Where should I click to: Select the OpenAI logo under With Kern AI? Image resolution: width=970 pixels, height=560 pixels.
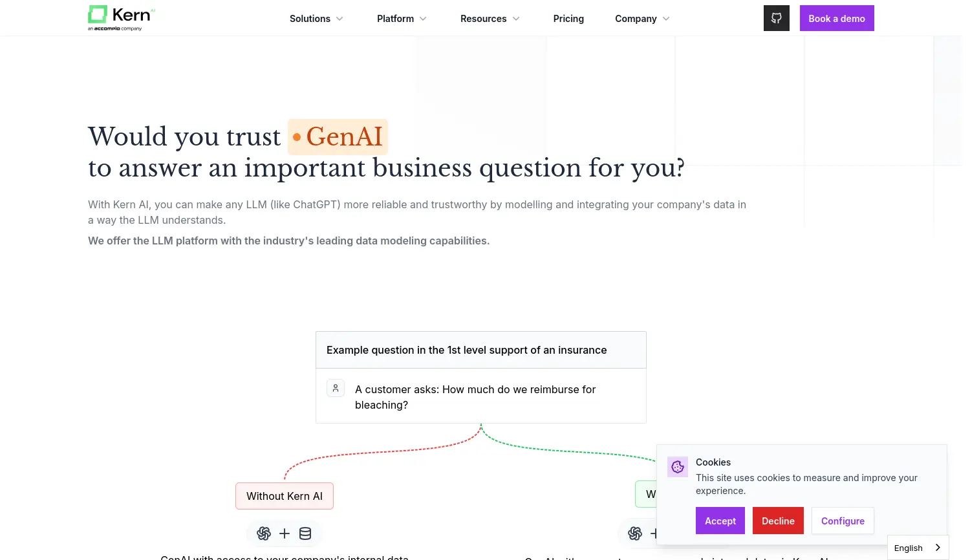(635, 533)
